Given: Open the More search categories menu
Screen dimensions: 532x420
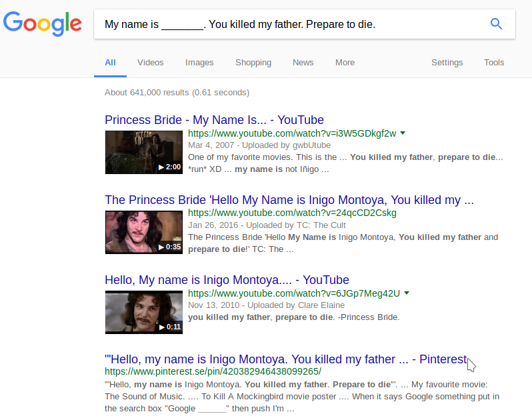Looking at the screenshot, I should coord(345,63).
